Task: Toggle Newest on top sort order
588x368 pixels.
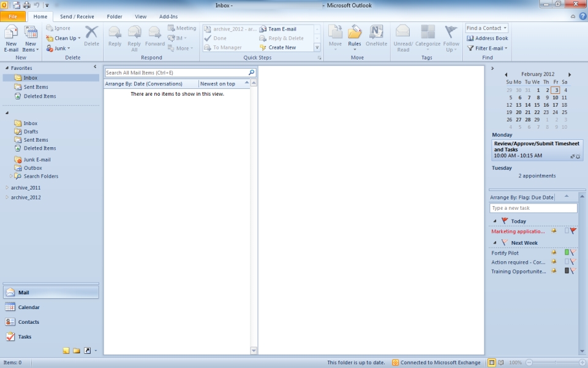Action: coord(224,84)
